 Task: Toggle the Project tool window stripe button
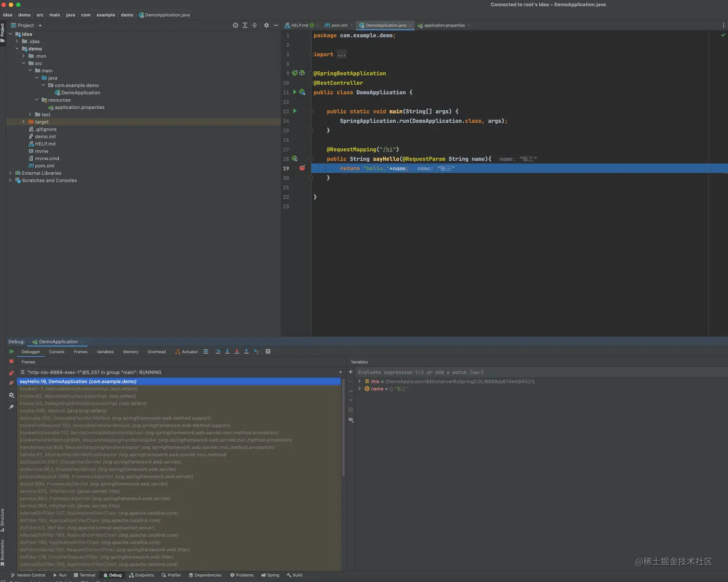(2, 33)
